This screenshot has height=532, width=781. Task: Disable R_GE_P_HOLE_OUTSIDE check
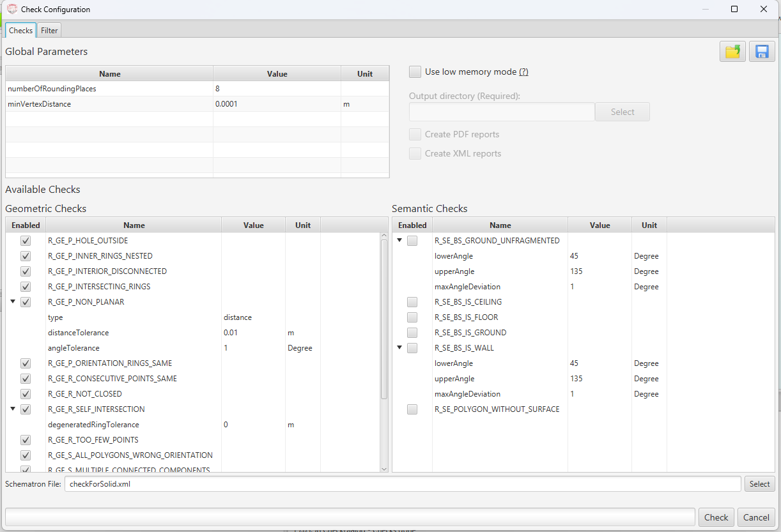click(x=26, y=241)
